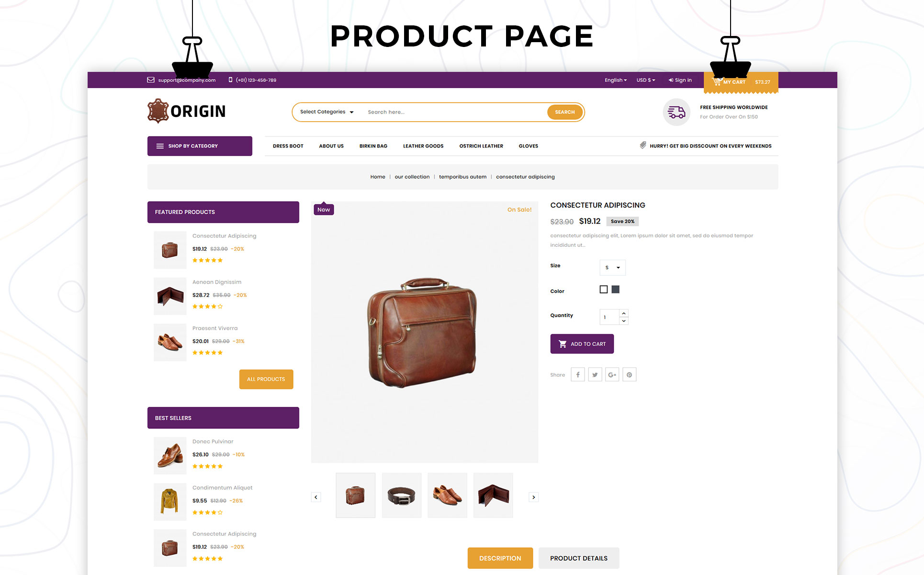Viewport: 924px width, 575px height.
Task: Open the Leather Goods menu item
Action: 423,146
